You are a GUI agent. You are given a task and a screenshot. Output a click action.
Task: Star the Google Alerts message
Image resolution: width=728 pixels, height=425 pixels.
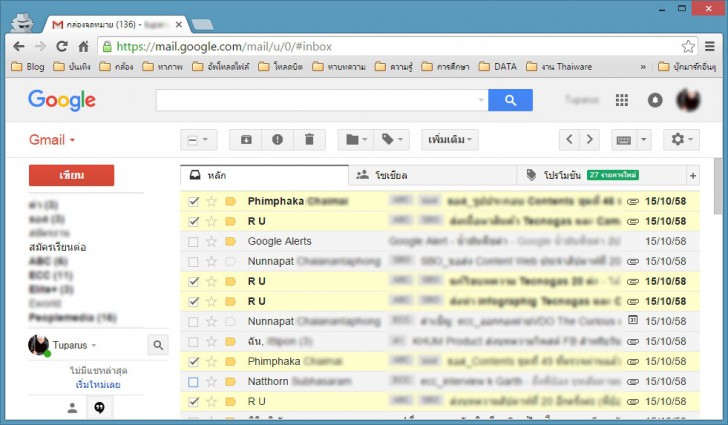point(211,241)
